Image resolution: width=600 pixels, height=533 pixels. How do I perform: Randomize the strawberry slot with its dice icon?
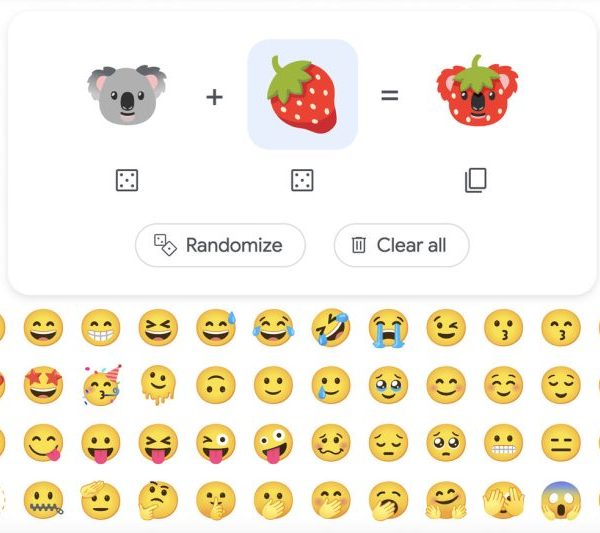pyautogui.click(x=302, y=180)
